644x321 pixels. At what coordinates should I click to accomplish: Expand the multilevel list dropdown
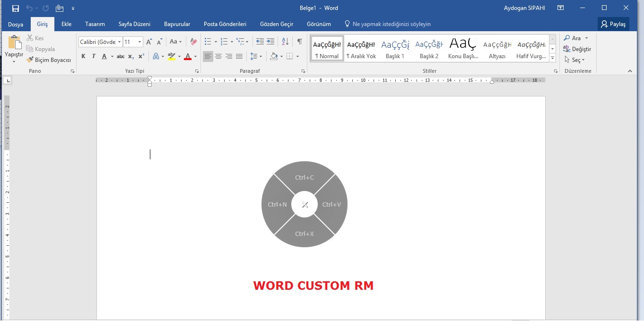click(x=247, y=42)
